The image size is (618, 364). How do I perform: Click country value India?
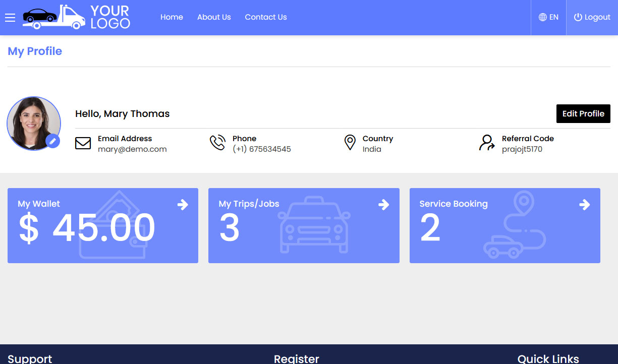tap(372, 149)
